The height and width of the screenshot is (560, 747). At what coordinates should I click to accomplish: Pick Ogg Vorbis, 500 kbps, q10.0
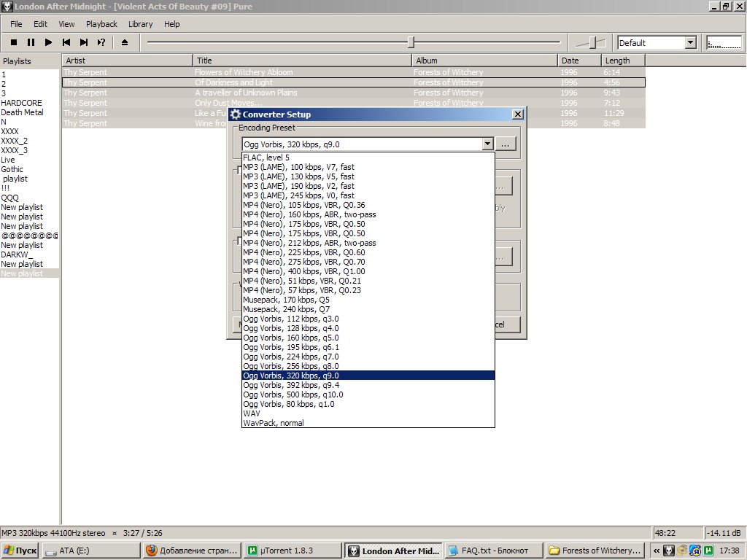pos(368,394)
